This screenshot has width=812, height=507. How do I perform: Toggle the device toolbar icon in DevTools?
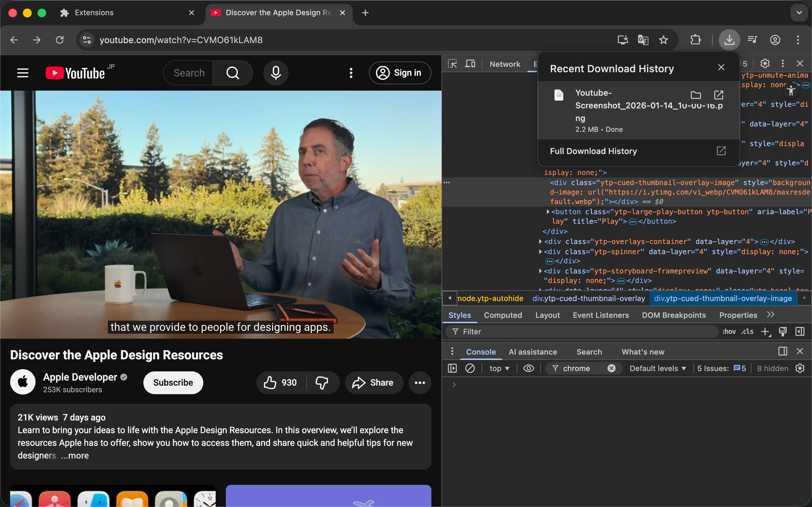470,64
